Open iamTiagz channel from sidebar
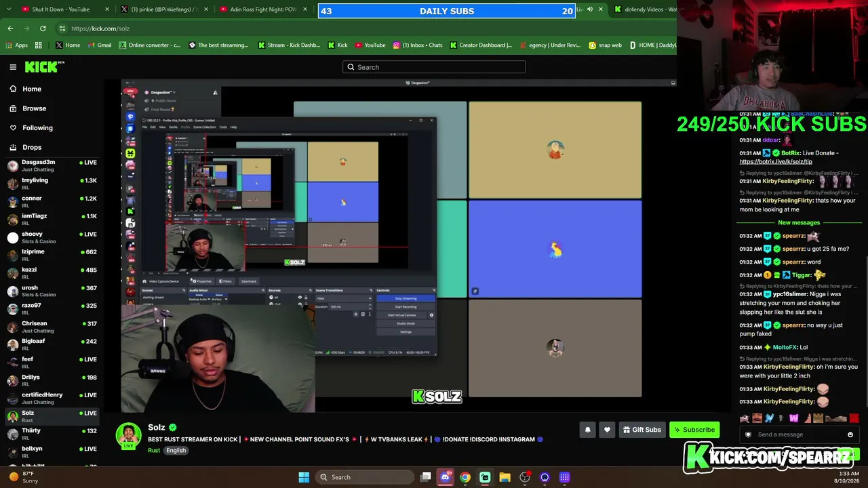 tap(52, 219)
